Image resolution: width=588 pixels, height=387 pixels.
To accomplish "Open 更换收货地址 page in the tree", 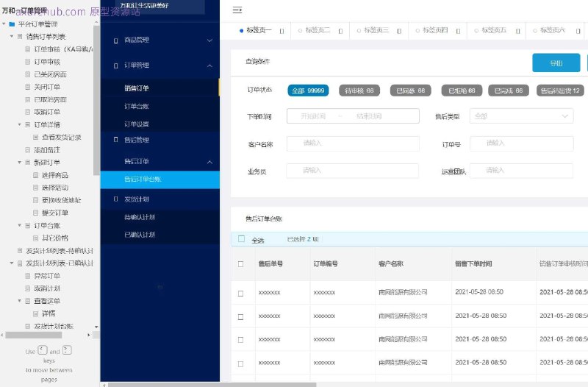I will [62, 200].
